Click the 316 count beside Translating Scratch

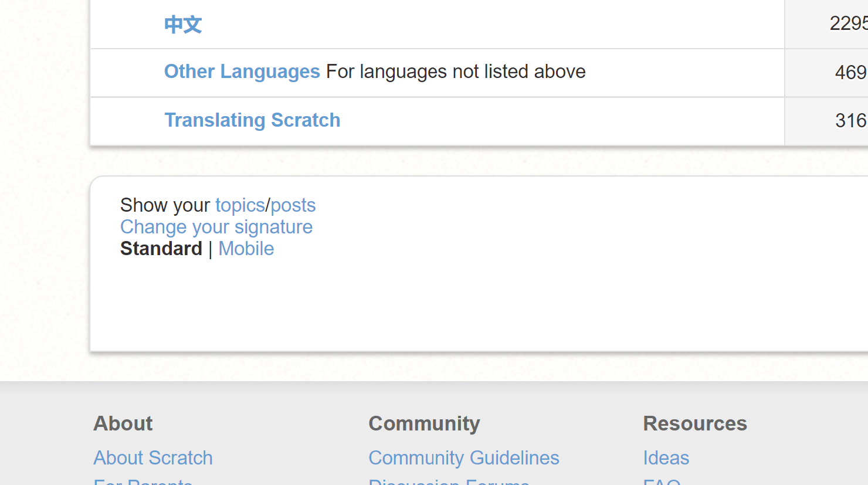tap(850, 120)
